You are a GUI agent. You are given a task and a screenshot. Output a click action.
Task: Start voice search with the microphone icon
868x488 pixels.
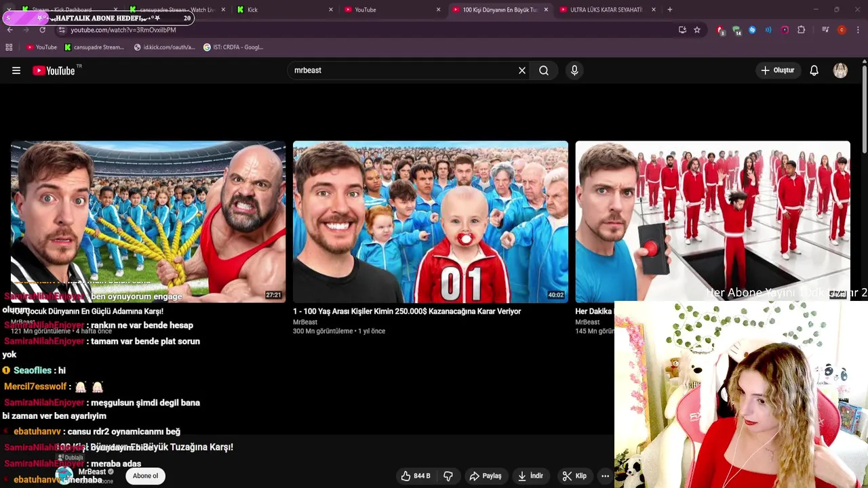tap(574, 70)
